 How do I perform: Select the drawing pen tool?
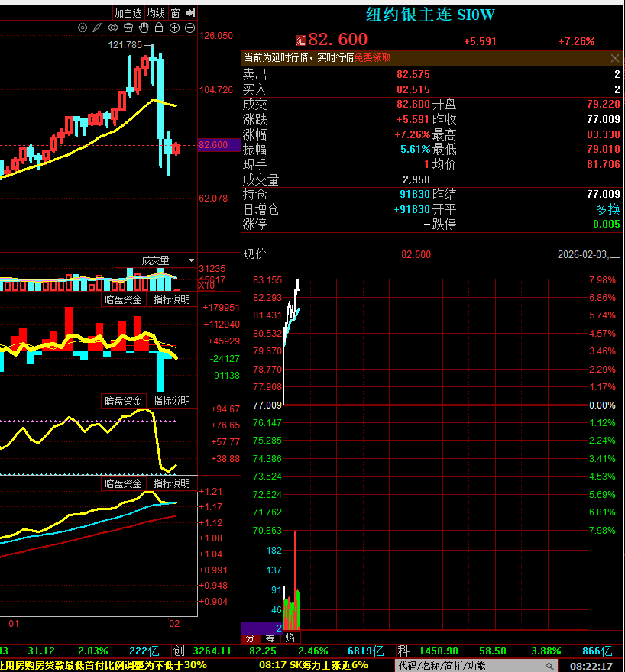point(97,27)
